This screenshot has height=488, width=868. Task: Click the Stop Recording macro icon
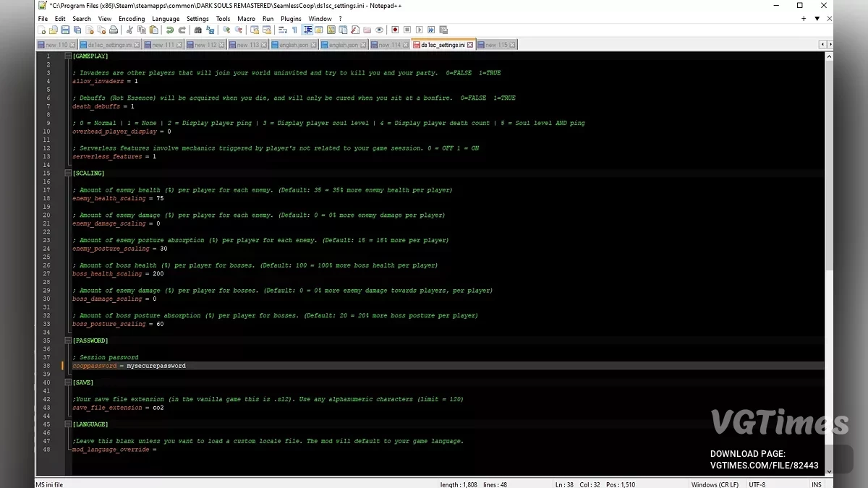(x=407, y=30)
